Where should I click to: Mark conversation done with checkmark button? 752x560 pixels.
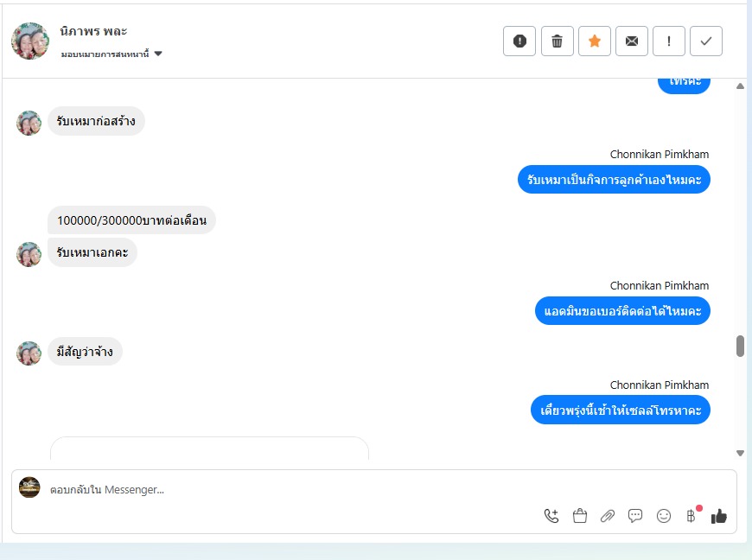pyautogui.click(x=706, y=41)
